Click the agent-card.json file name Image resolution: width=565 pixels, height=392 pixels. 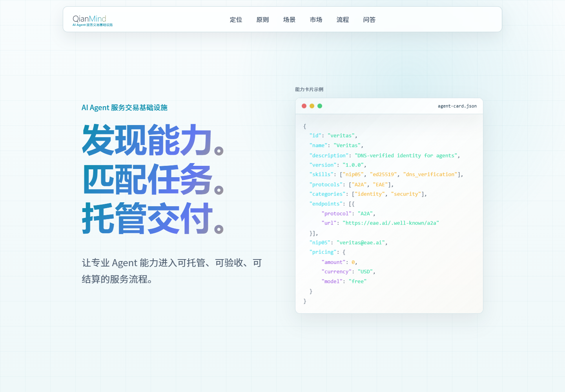pyautogui.click(x=457, y=106)
